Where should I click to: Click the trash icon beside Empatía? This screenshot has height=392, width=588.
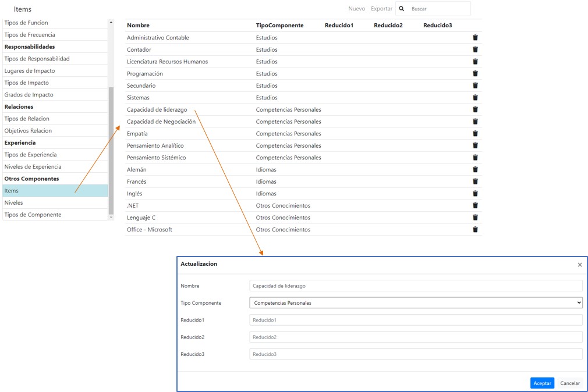(475, 134)
